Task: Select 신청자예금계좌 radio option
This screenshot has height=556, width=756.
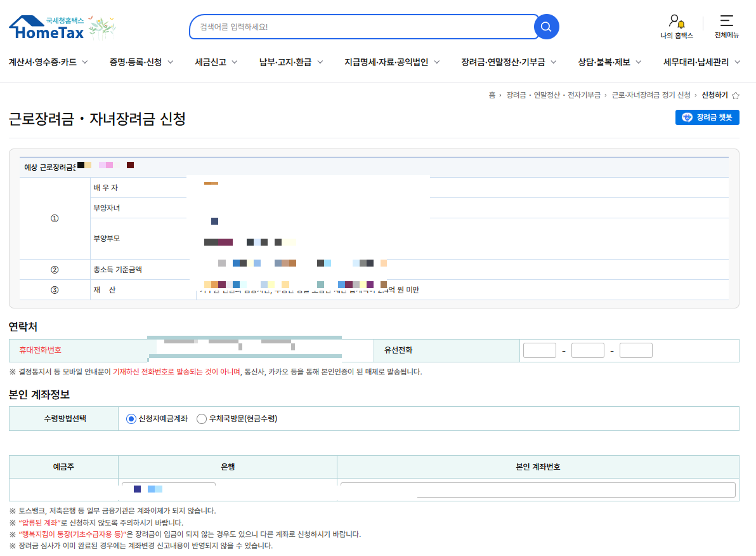Action: 131,419
